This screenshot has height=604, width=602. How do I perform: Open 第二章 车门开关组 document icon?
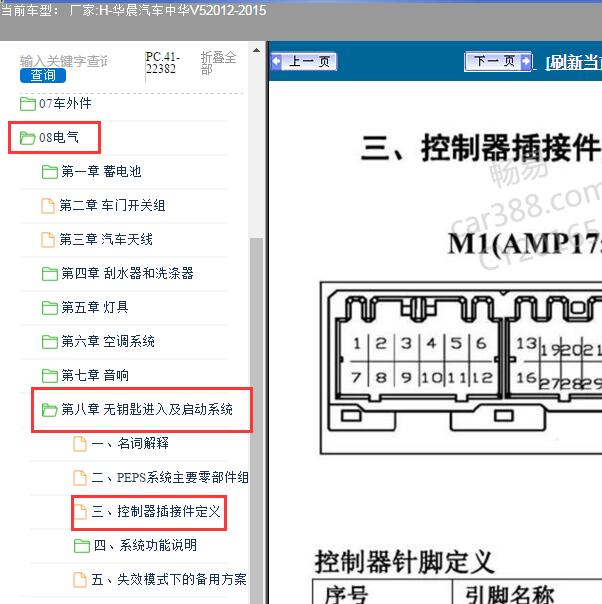[48, 205]
